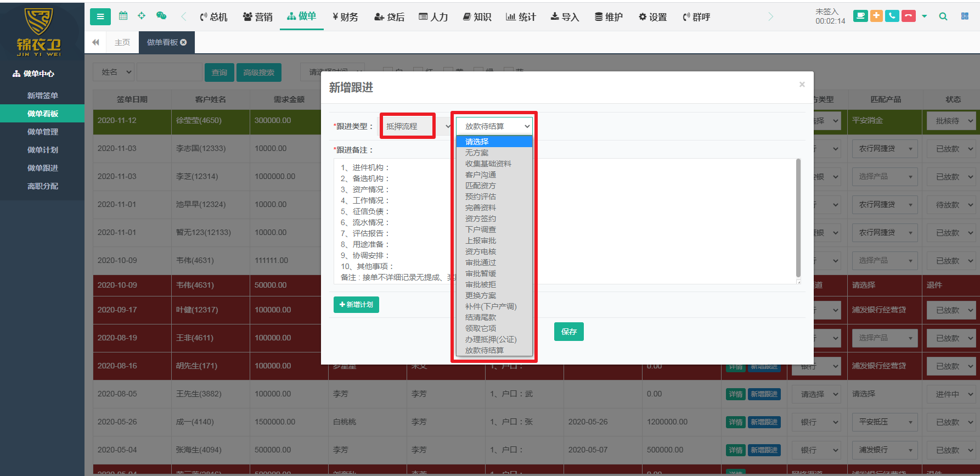Image resolution: width=980 pixels, height=476 pixels.
Task: Open the 贷后 menu
Action: [390, 17]
